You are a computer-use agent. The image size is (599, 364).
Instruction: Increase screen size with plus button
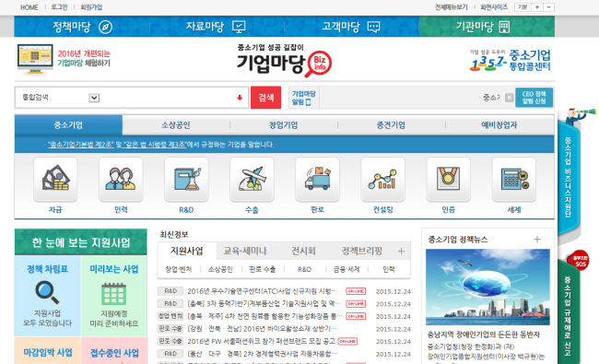click(x=537, y=7)
